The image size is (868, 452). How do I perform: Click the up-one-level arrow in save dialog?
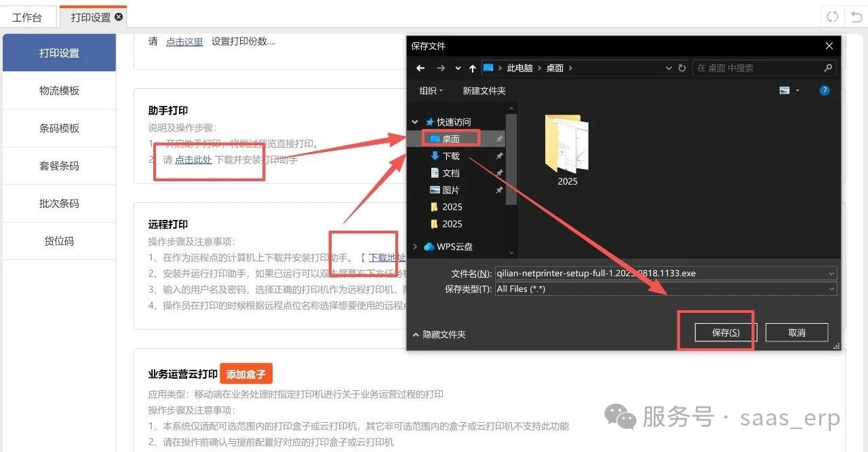(473, 68)
